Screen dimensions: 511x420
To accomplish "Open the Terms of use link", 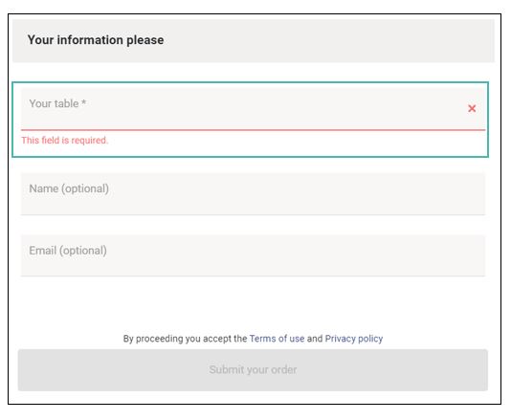I will pos(277,339).
